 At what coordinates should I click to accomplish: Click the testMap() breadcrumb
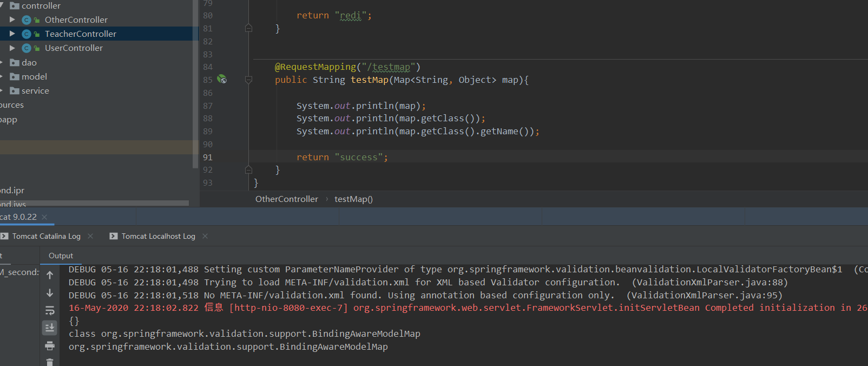(x=353, y=199)
